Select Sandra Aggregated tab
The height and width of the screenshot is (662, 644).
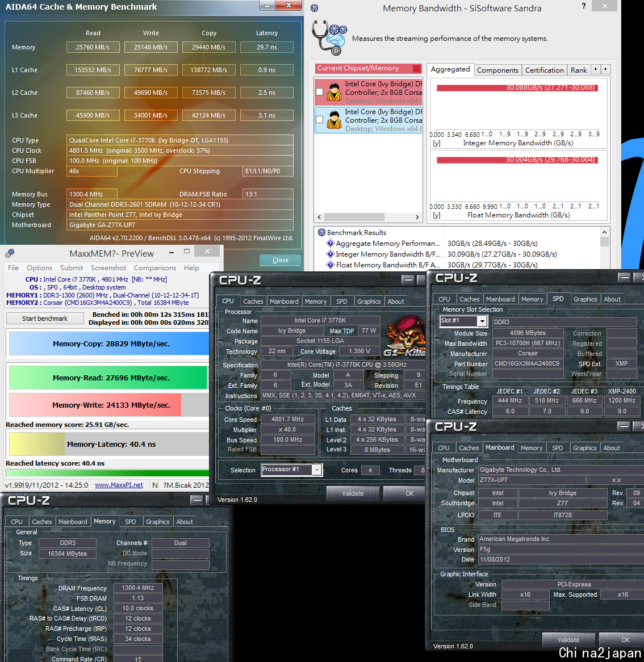pos(450,69)
